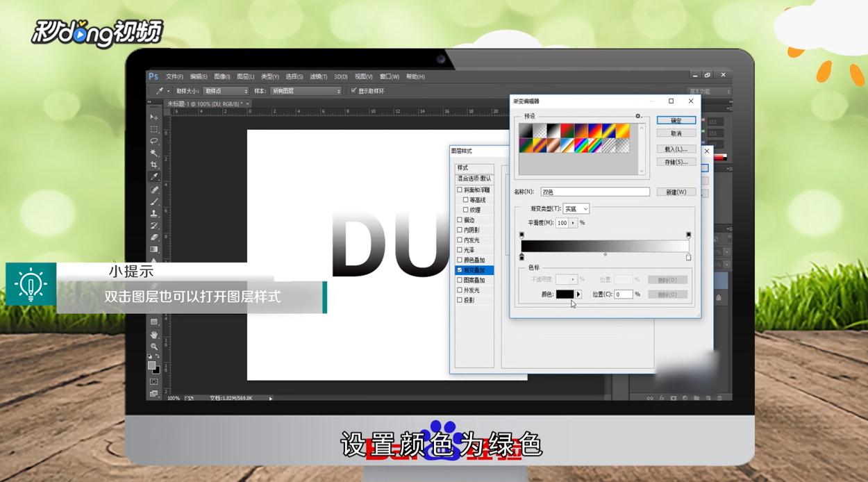Select the Eraser tool
Viewport: 868px width, 482px height.
tap(154, 237)
